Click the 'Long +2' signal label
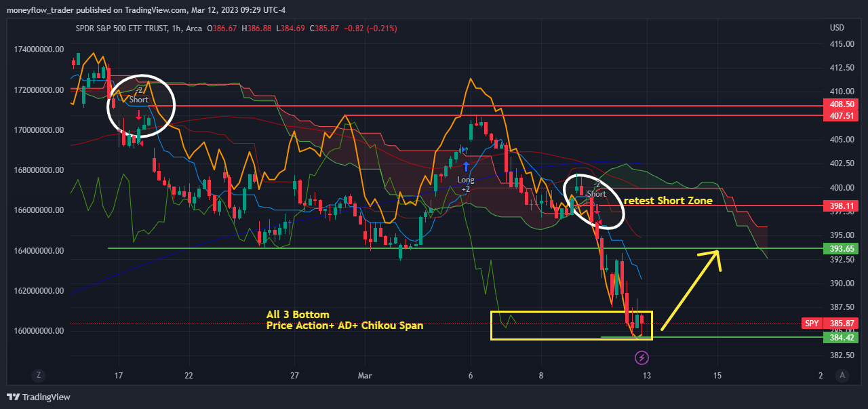The width and height of the screenshot is (868, 409). [466, 184]
